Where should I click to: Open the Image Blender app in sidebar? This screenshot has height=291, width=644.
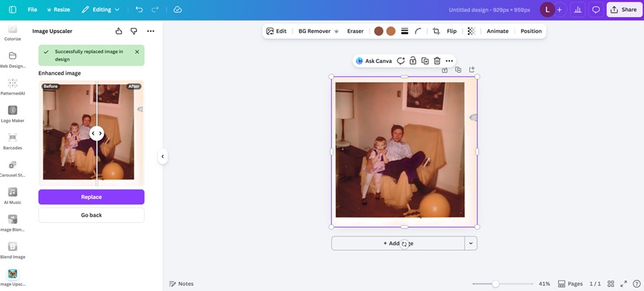pyautogui.click(x=13, y=223)
